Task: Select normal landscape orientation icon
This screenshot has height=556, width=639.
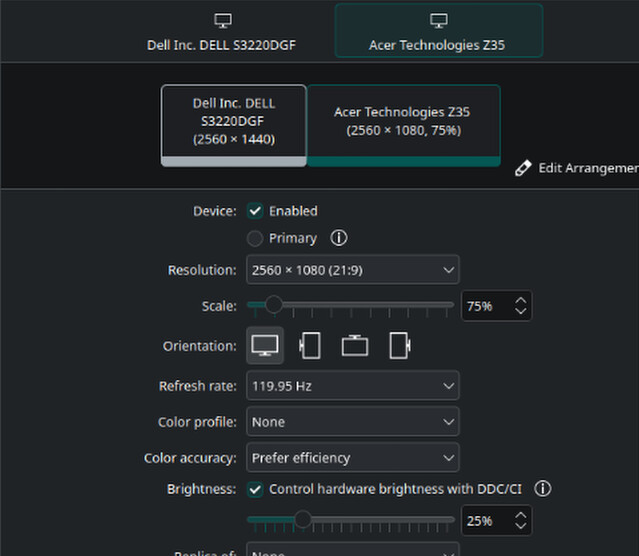Action: 265,346
